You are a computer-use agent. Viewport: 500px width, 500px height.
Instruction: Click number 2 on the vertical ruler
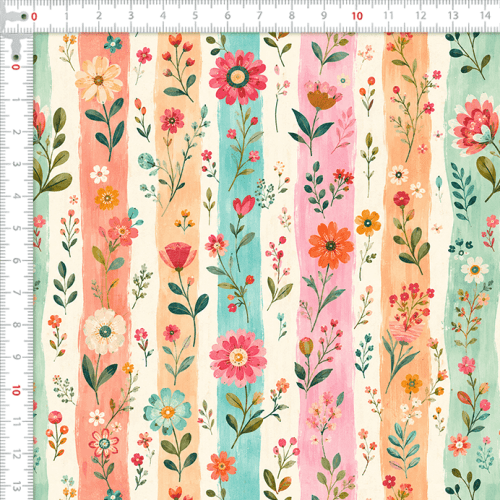pyautogui.click(x=16, y=132)
